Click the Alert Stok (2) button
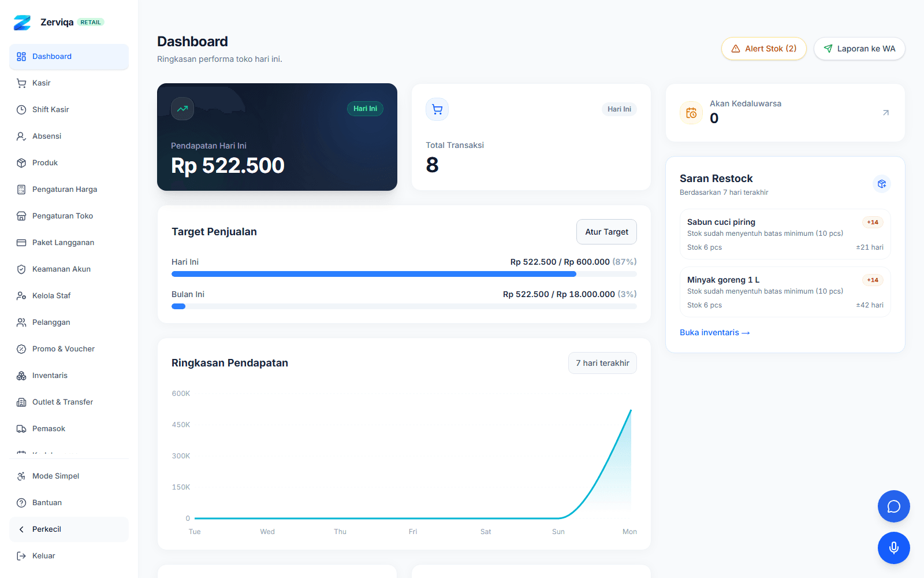Image resolution: width=924 pixels, height=578 pixels. (x=763, y=49)
